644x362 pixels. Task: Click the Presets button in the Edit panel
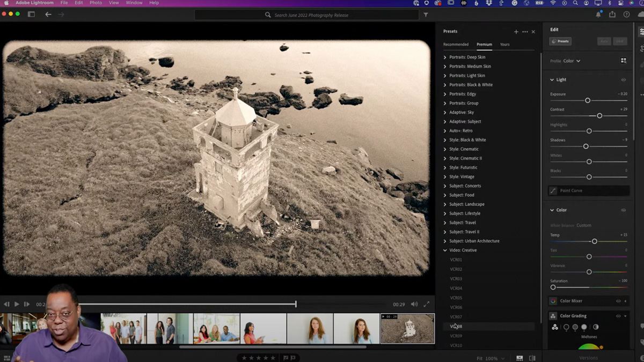click(560, 41)
